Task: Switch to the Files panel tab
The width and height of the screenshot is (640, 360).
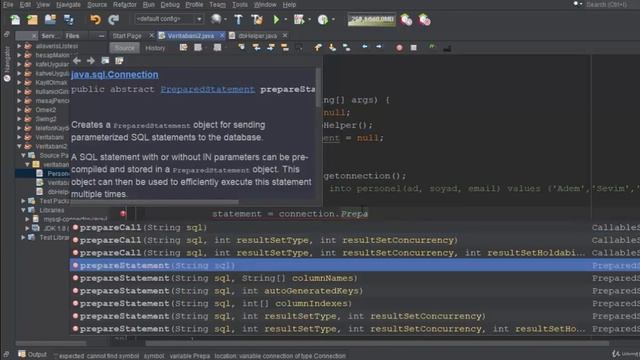Action: pos(72,36)
